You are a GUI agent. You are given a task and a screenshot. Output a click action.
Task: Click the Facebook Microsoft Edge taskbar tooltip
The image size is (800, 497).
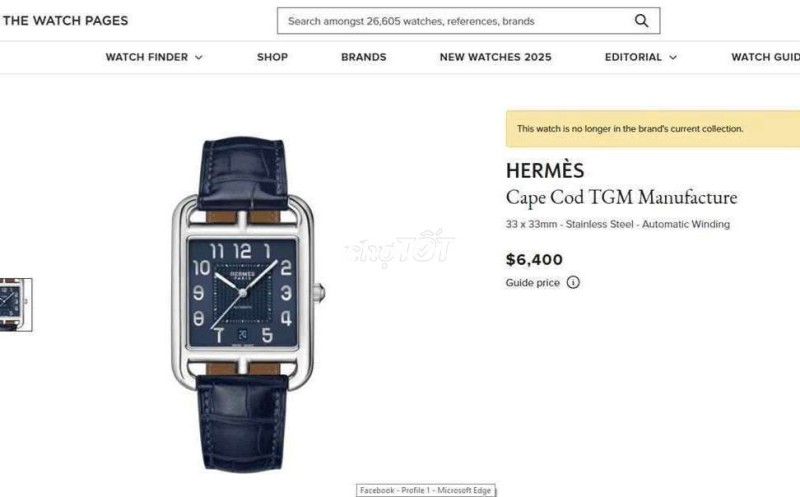pos(426,490)
